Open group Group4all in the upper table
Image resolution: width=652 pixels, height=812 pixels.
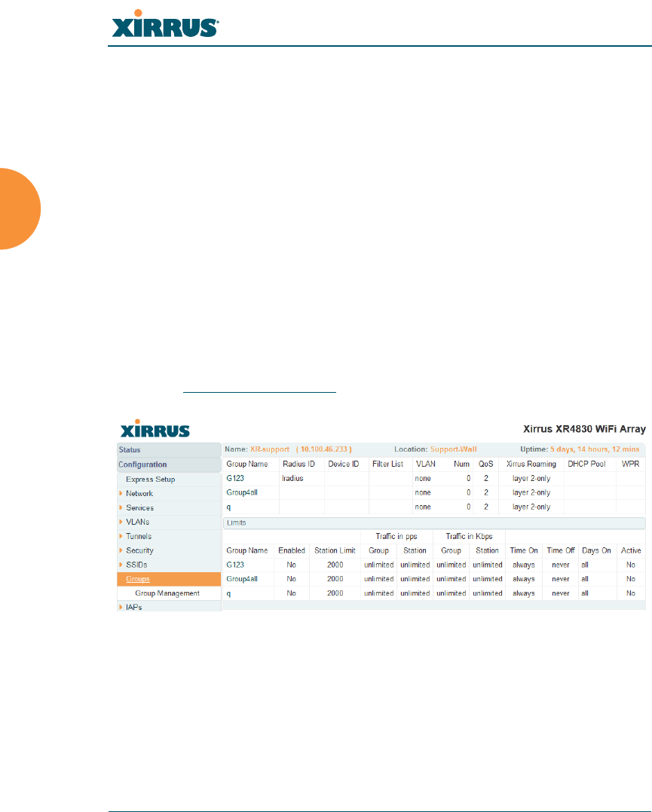(242, 492)
